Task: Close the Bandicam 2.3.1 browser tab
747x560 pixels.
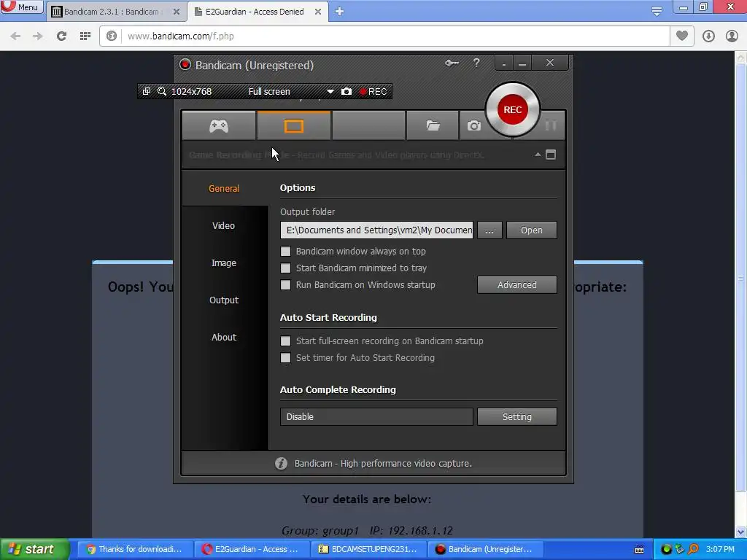Action: (177, 12)
